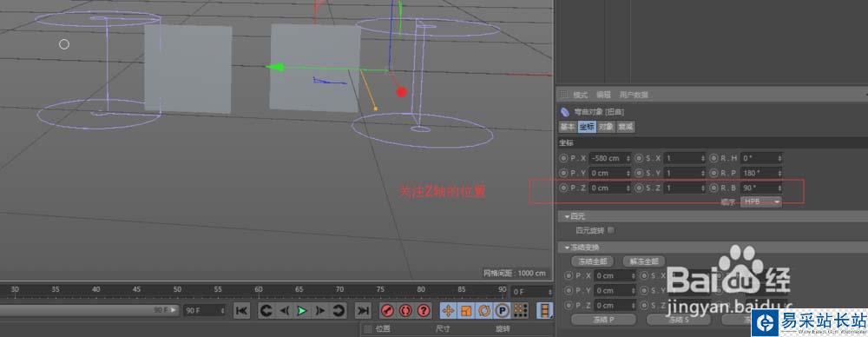Toggle the red autokeying icon
This screenshot has width=868, height=337.
pos(405,310)
